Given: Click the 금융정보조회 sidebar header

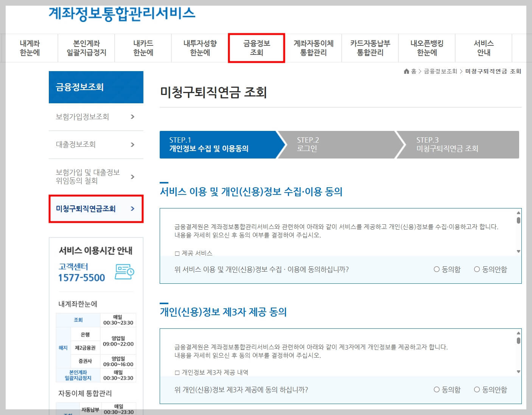Looking at the screenshot, I should [x=96, y=87].
